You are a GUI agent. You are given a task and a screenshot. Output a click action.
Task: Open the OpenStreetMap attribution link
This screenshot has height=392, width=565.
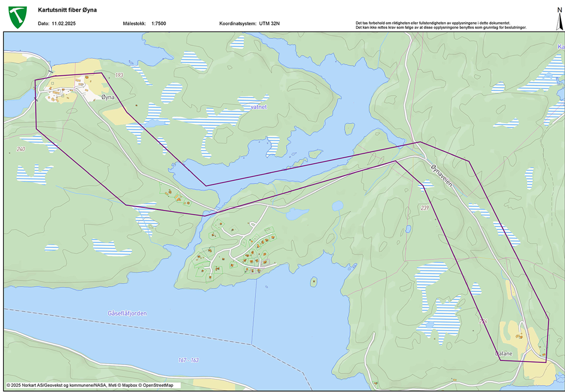coord(155,385)
